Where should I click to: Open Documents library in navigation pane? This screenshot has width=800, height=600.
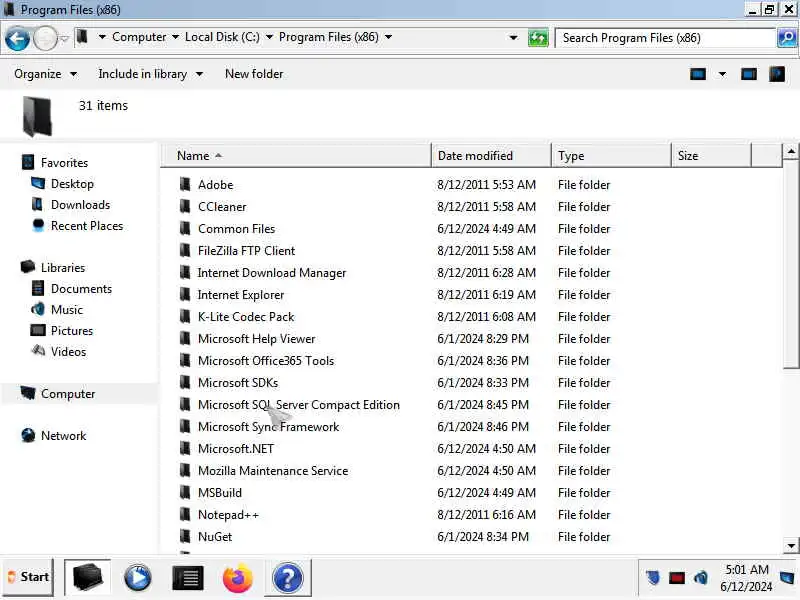tap(81, 288)
